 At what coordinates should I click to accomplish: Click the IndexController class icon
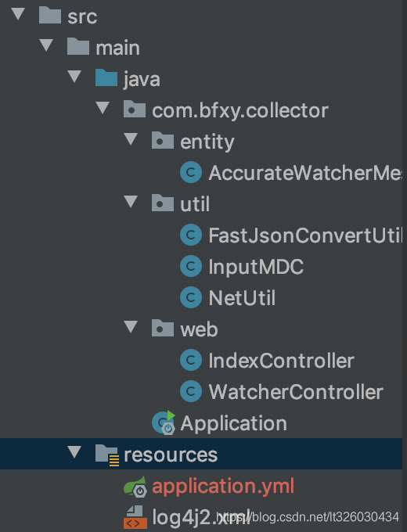click(191, 360)
